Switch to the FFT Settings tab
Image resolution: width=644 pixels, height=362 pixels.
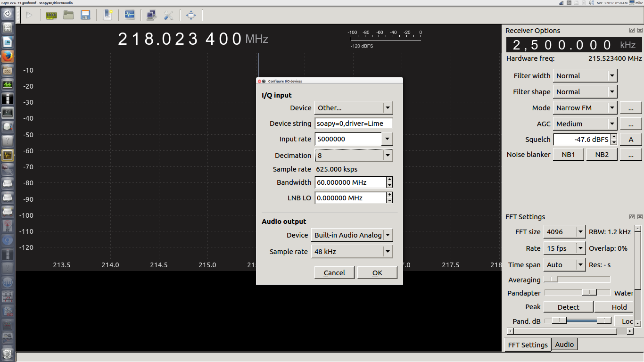(x=528, y=345)
